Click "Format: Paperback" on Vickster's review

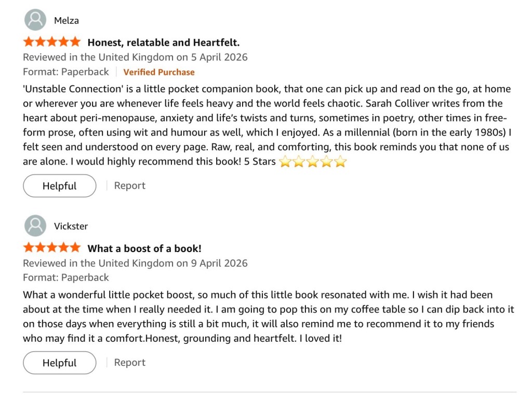click(66, 277)
